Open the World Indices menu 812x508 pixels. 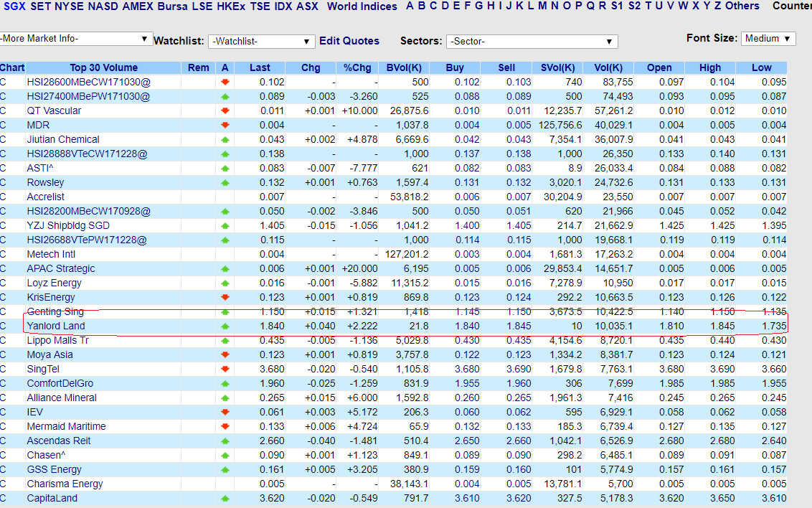coord(362,6)
